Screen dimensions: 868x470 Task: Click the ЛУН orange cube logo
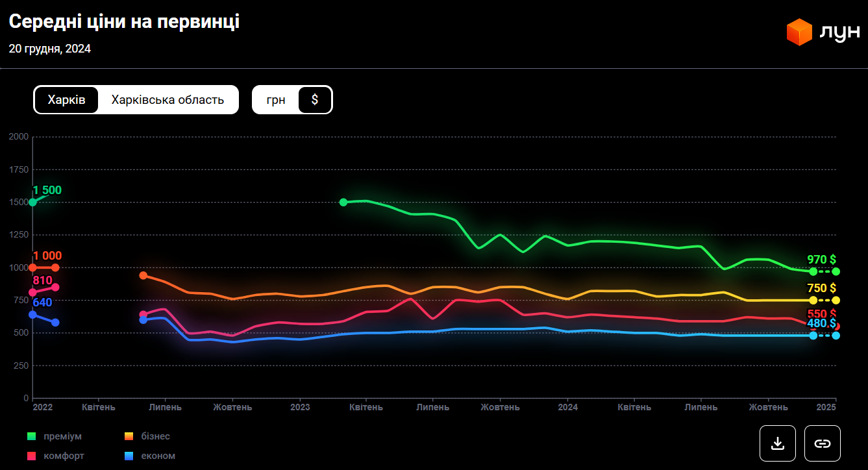[x=799, y=32]
